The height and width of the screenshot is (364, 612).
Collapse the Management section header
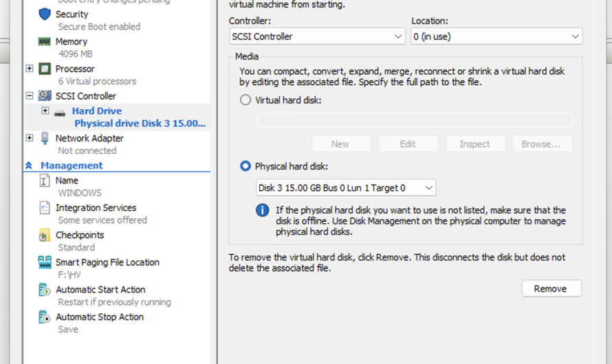[29, 166]
